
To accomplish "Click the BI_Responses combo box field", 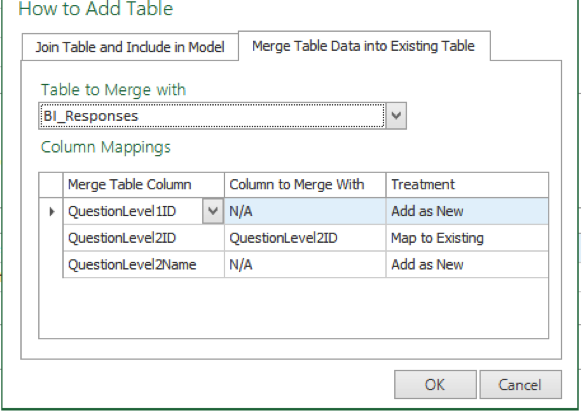I will (212, 116).
